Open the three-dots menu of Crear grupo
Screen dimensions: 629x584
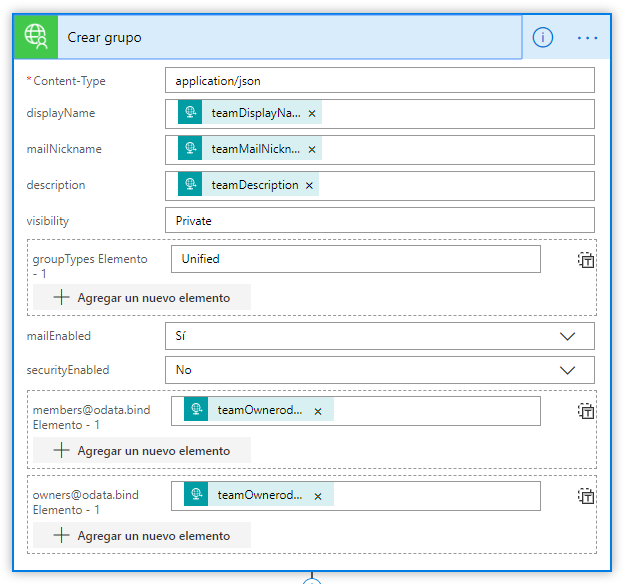[x=587, y=38]
